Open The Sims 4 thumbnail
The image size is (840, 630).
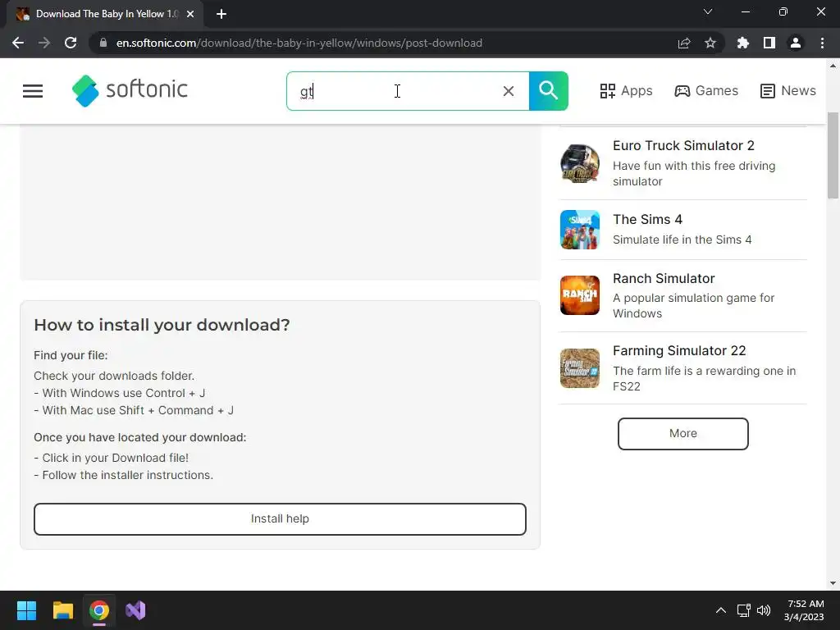(580, 230)
